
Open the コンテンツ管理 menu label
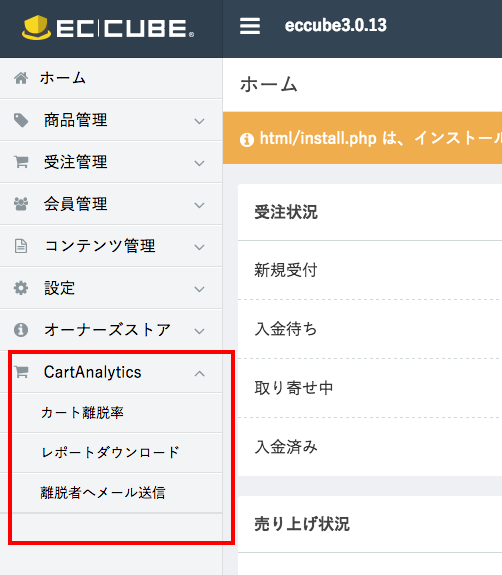click(100, 246)
